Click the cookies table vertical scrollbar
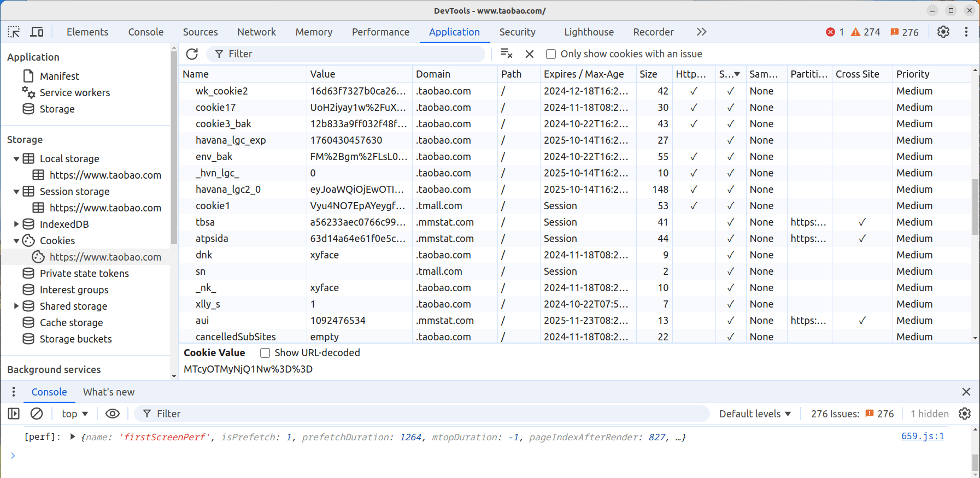The image size is (980, 478). (975, 206)
